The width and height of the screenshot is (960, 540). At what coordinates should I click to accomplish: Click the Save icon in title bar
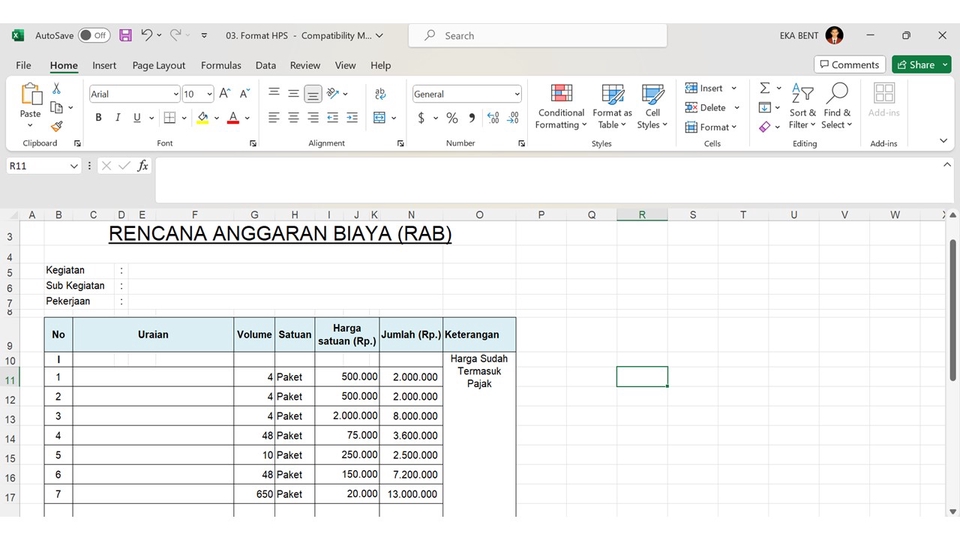tap(126, 36)
